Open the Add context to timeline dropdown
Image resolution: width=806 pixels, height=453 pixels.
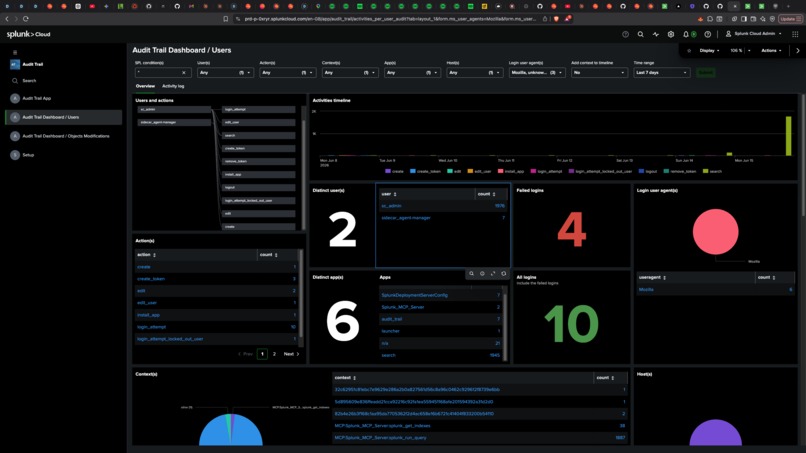599,73
